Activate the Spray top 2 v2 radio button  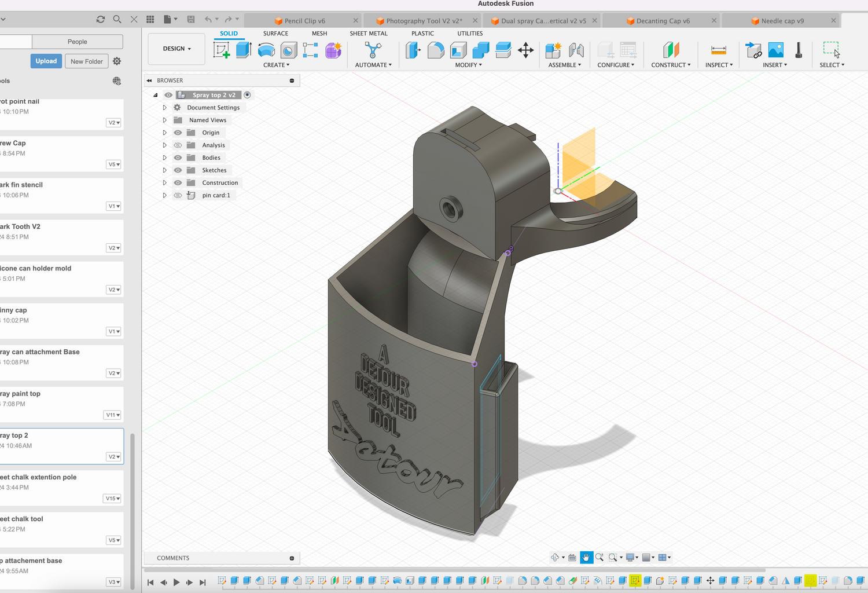247,95
